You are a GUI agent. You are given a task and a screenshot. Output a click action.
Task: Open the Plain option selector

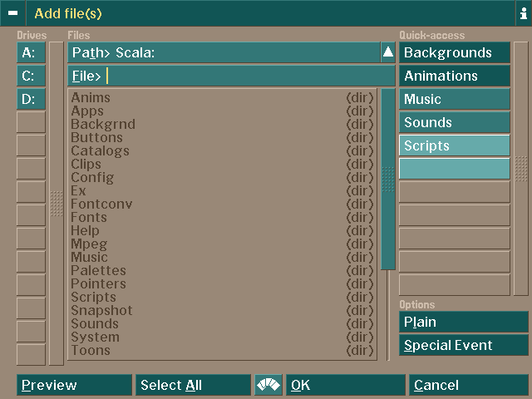pyautogui.click(x=463, y=322)
